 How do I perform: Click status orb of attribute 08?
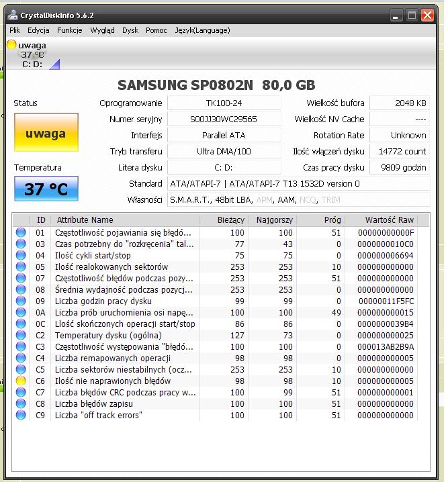21,289
